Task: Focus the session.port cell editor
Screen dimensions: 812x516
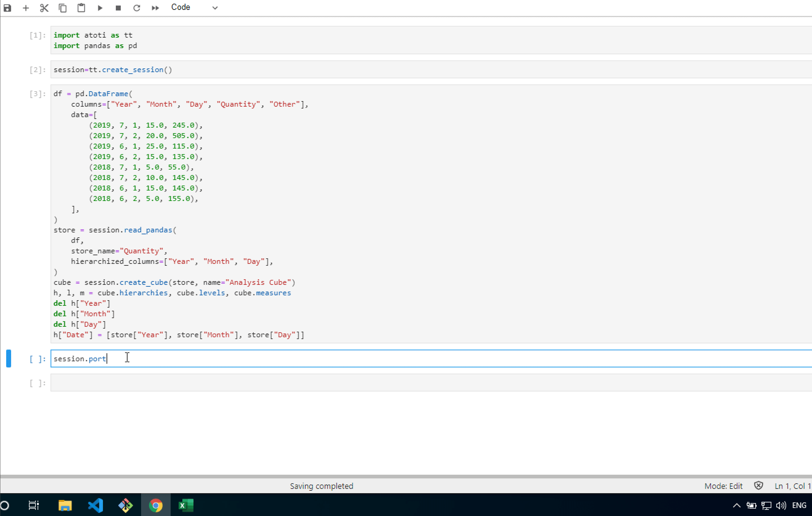Action: [x=405, y=358]
